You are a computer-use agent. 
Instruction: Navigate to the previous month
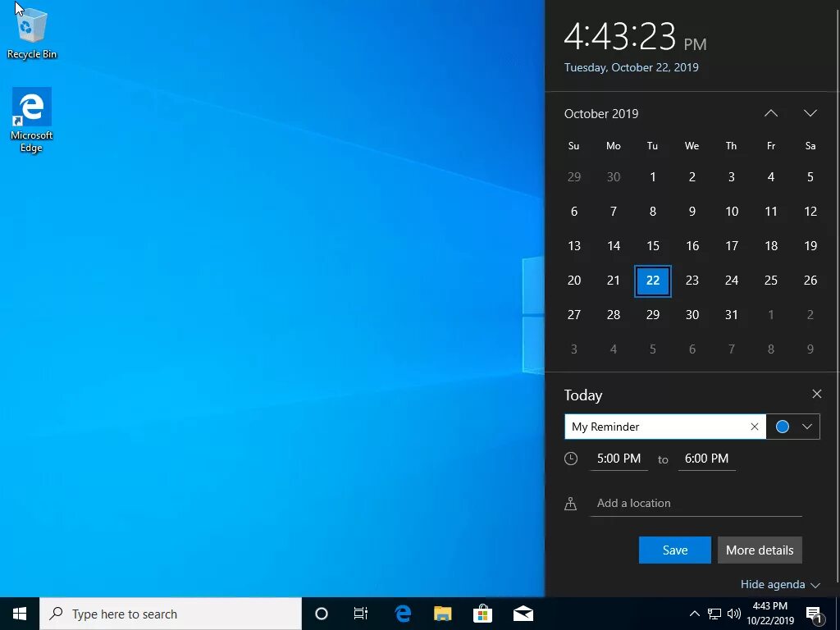(770, 113)
